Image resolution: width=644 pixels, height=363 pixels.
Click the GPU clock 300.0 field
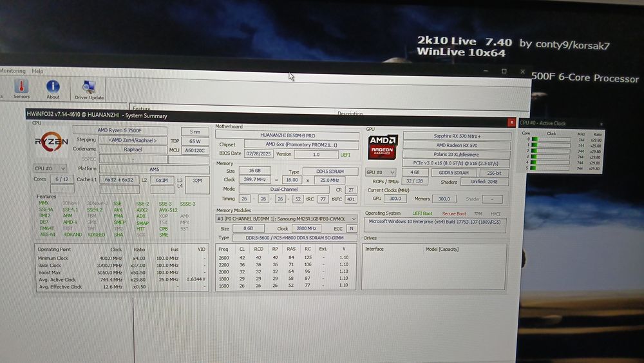(x=395, y=199)
